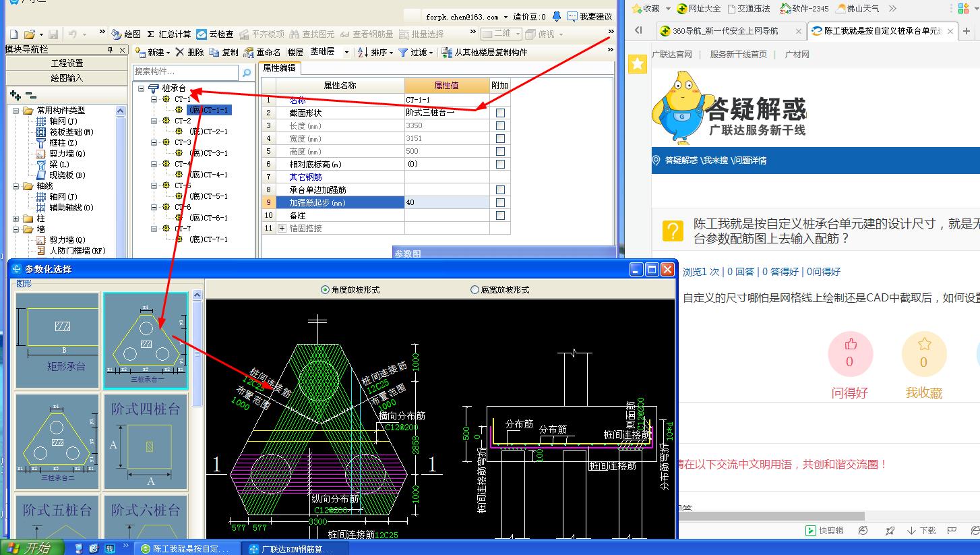Expand the 柱 folder in navigator

16,219
